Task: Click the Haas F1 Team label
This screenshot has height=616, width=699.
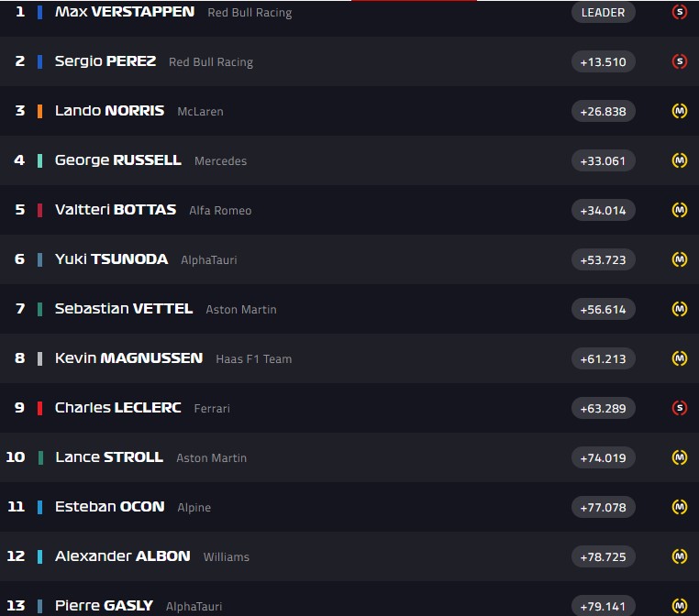Action: coord(253,359)
